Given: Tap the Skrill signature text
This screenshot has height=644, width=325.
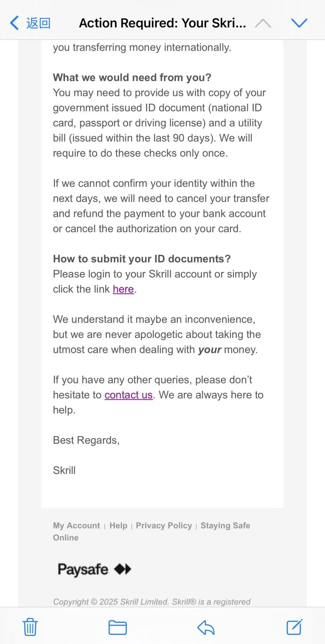Looking at the screenshot, I should pos(64,470).
